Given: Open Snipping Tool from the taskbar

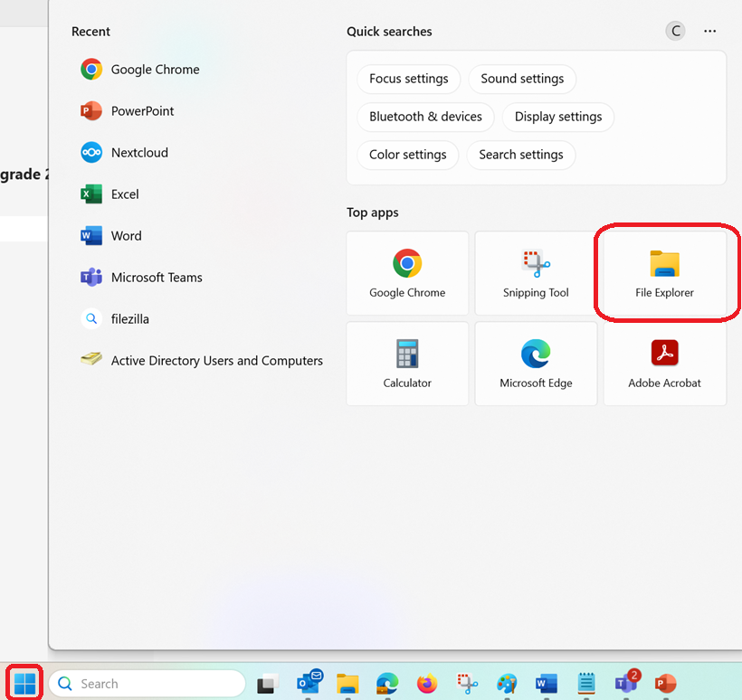Looking at the screenshot, I should [467, 684].
